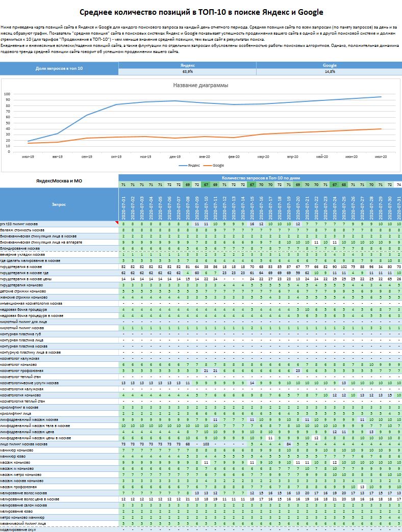Click the date header 2020-07-31

[398, 204]
